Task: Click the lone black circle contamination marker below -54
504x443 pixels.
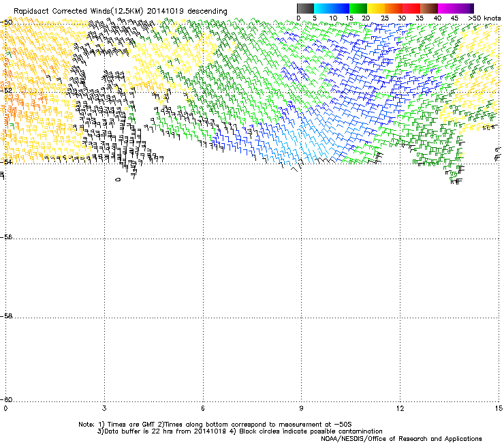Action: point(118,180)
